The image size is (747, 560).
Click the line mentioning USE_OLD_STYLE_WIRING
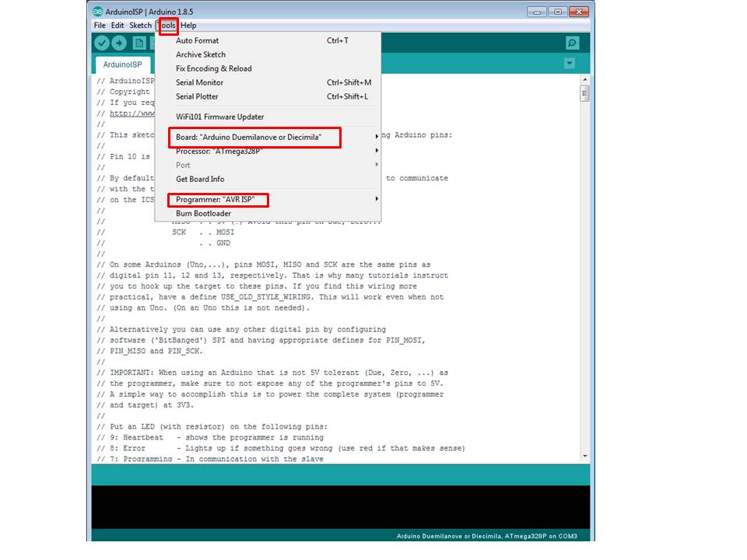[270, 297]
